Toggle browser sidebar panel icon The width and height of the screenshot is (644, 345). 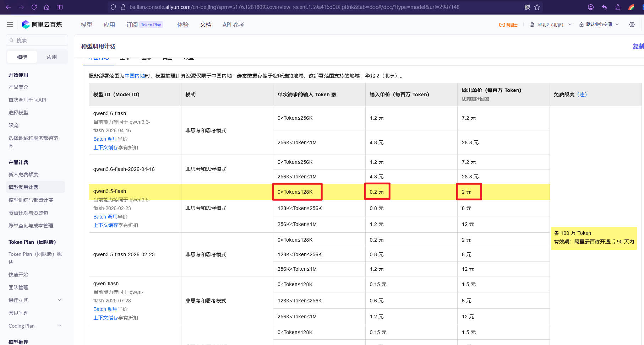60,7
